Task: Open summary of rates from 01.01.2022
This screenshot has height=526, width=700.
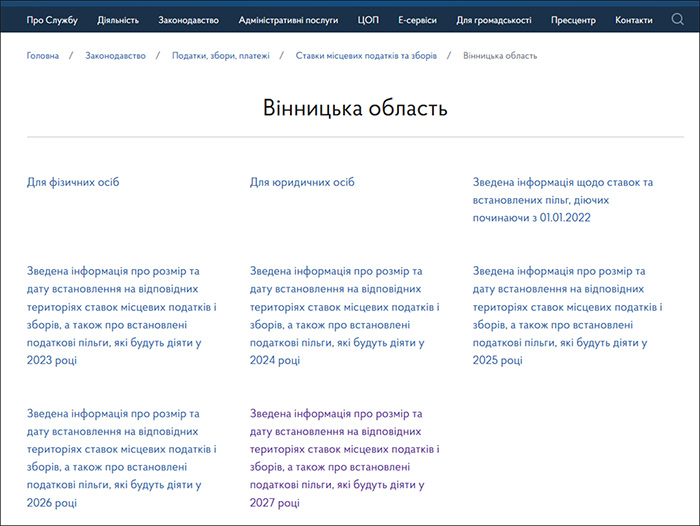Action: 562,200
